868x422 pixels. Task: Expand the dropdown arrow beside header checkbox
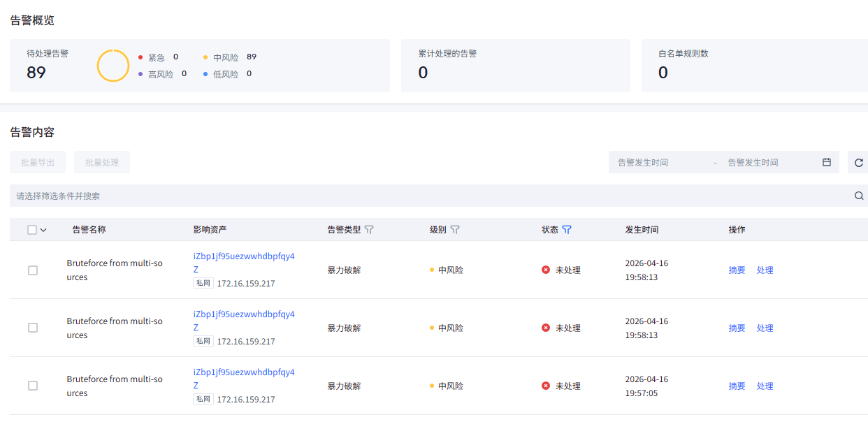coord(43,230)
